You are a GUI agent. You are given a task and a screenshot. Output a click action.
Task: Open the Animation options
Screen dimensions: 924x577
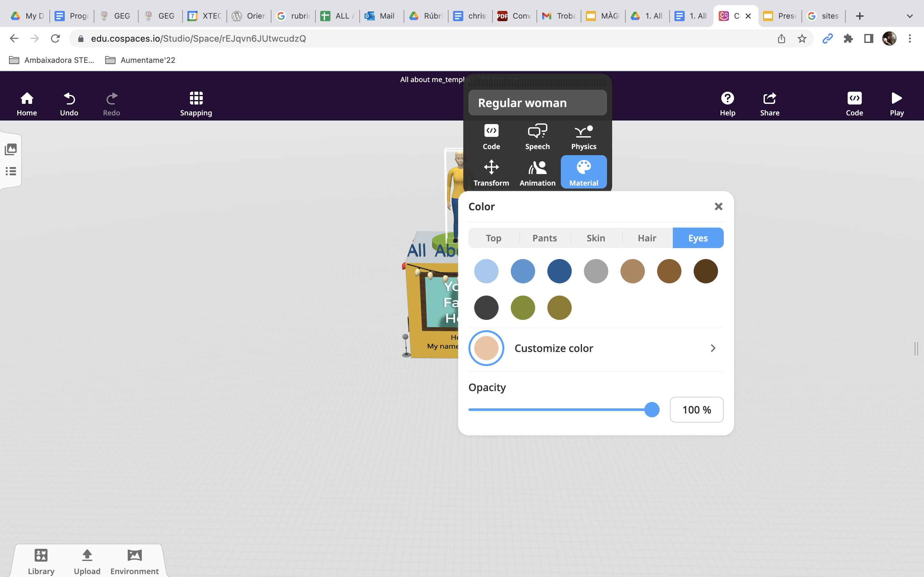pyautogui.click(x=537, y=172)
